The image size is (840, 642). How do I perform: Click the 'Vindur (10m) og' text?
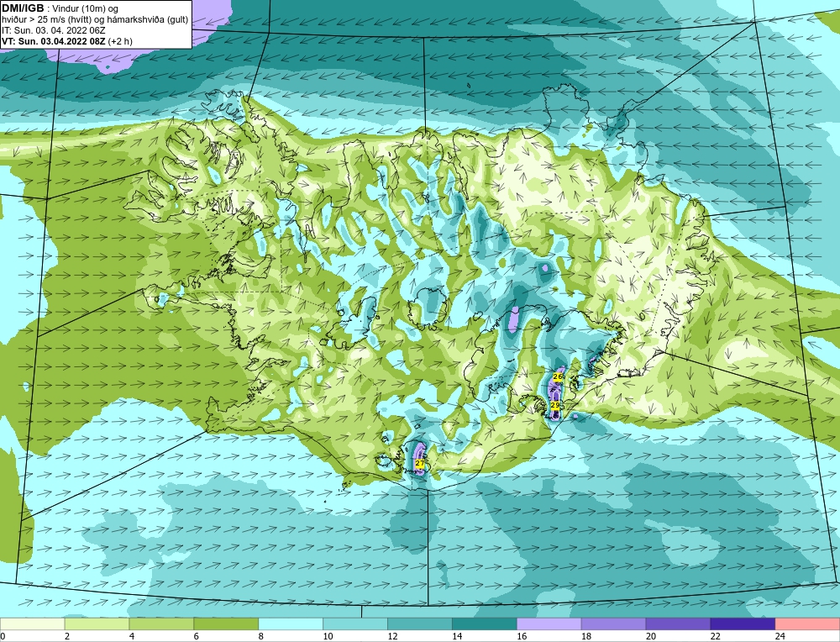pyautogui.click(x=86, y=9)
